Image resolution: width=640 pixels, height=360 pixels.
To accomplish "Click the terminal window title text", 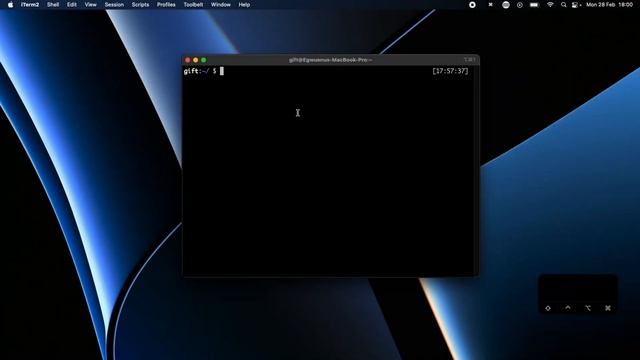I will coord(330,60).
